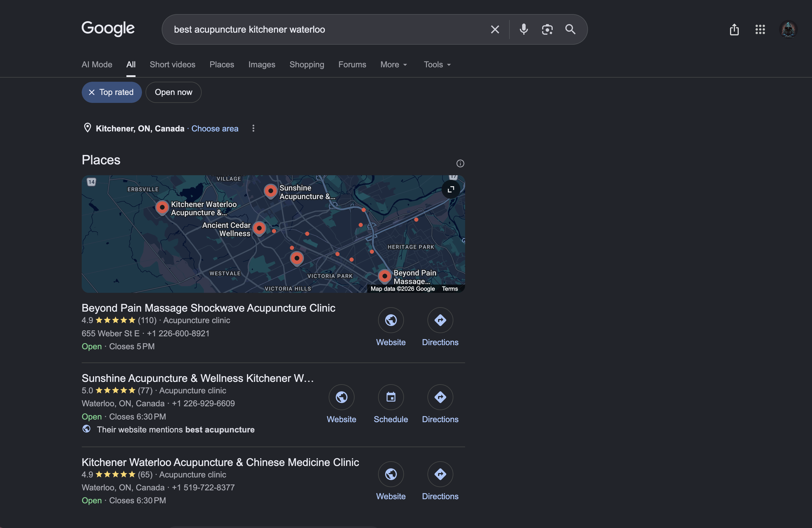Expand the map to full view

451,189
